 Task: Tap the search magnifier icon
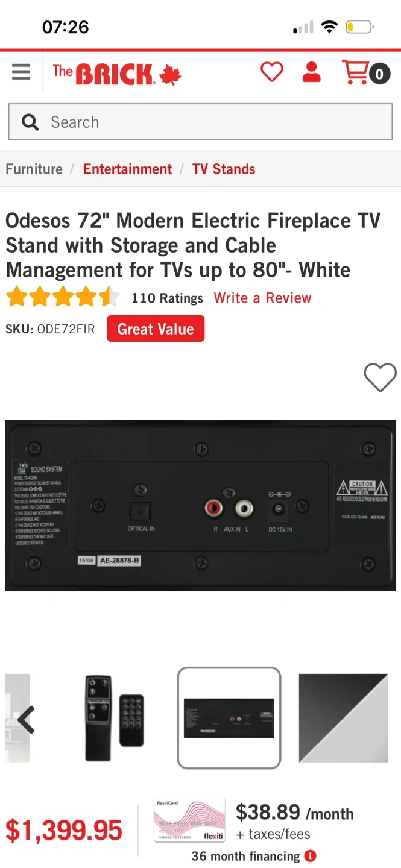(x=30, y=122)
